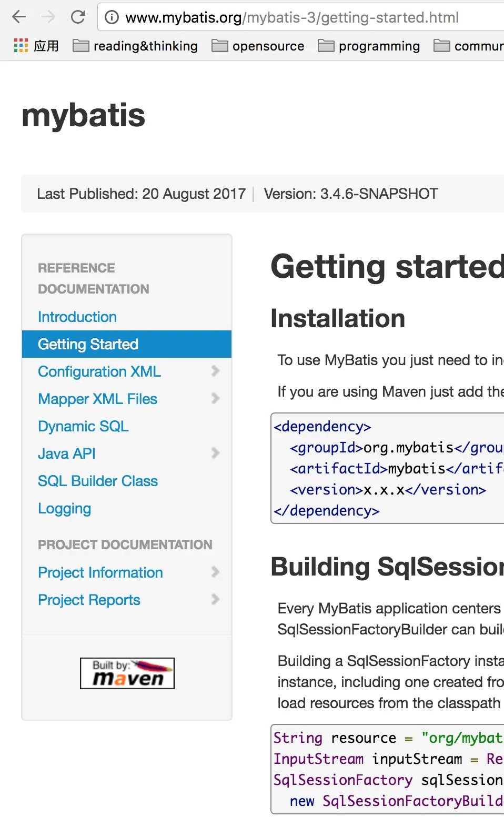This screenshot has height=827, width=504.
Task: Open the reading&thinking bookmark folder
Action: pos(135,46)
